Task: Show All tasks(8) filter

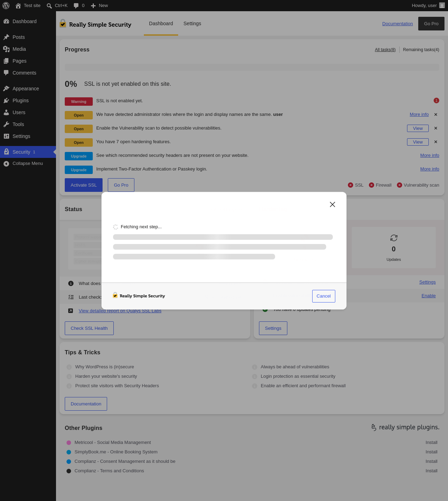Action: coord(385,50)
